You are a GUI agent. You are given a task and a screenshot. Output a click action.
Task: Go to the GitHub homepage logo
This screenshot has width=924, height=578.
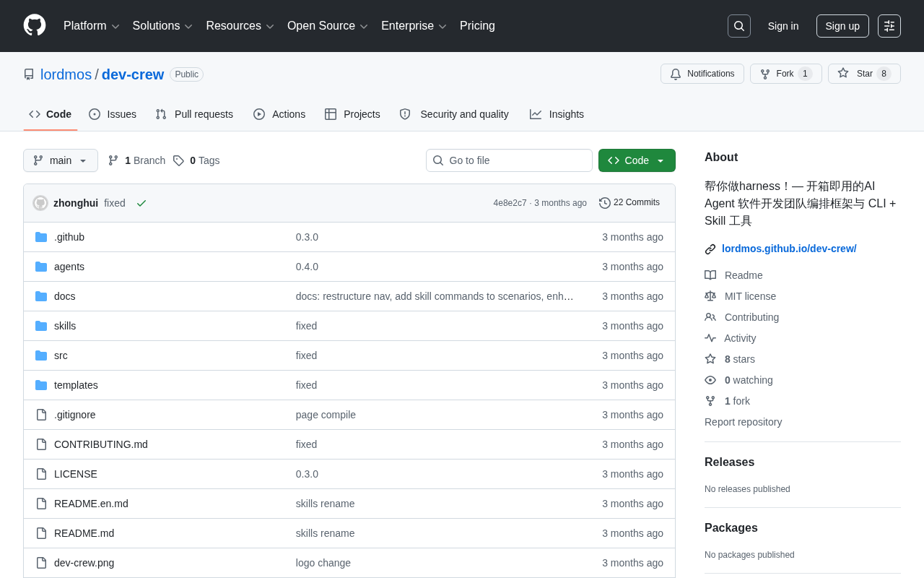point(35,25)
